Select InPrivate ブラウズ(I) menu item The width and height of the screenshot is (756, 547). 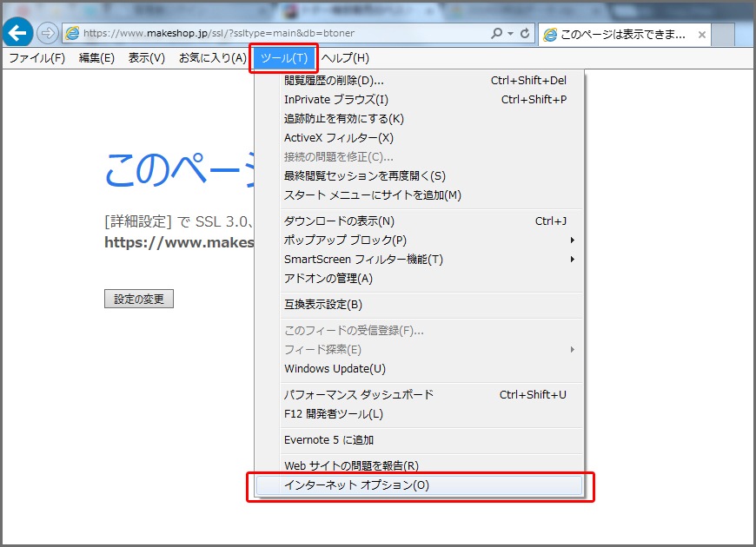(x=335, y=100)
